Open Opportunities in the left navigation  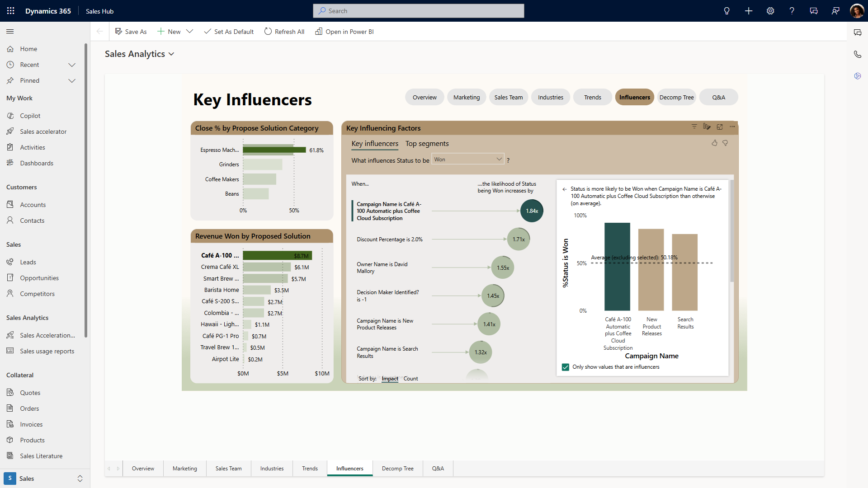(39, 278)
